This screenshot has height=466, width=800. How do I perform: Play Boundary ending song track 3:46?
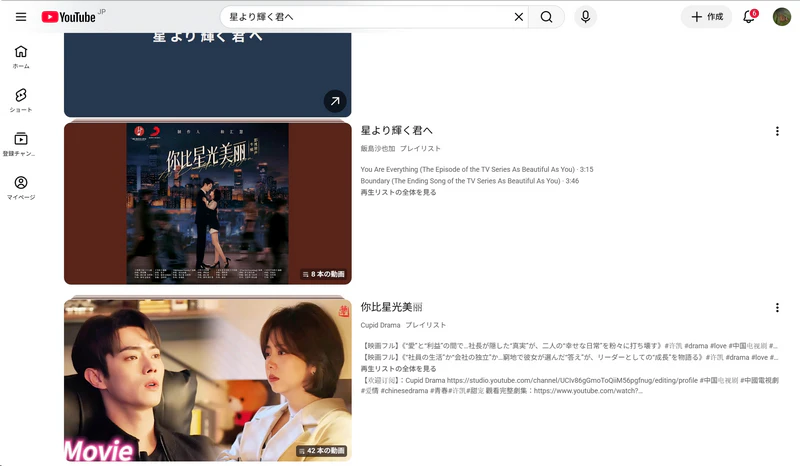469,181
